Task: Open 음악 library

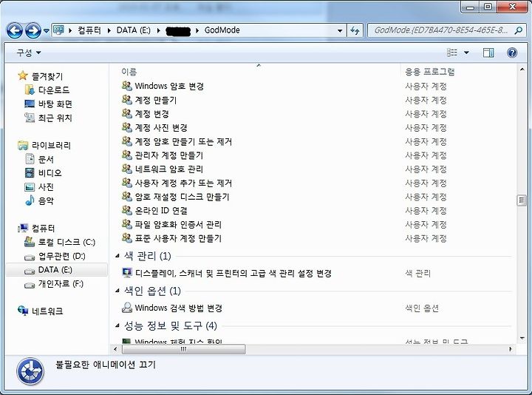Action: (x=46, y=200)
